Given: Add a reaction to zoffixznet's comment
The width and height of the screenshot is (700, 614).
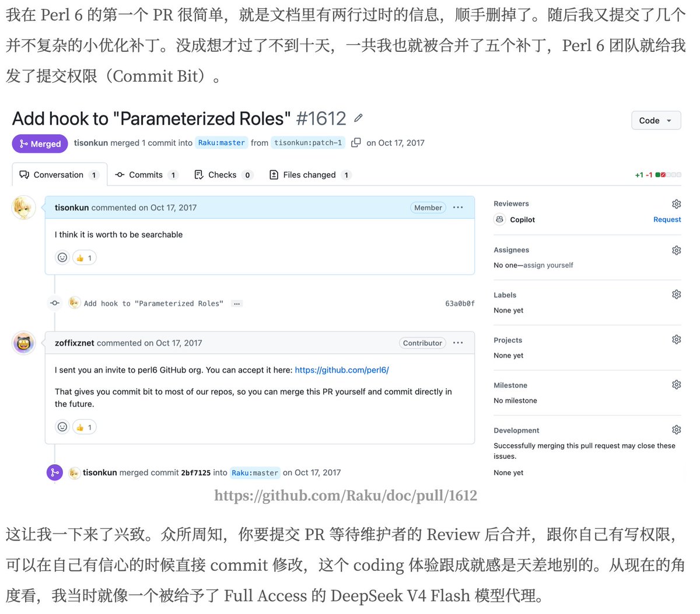Looking at the screenshot, I should coord(62,427).
